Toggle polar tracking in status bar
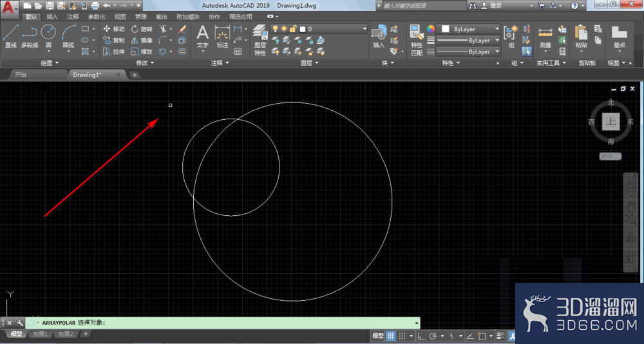Screen dimensions: 644x344 (x=433, y=336)
